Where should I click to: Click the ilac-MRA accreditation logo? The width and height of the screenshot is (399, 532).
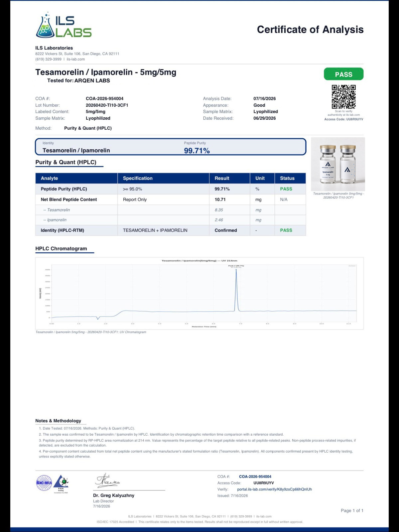(44, 483)
